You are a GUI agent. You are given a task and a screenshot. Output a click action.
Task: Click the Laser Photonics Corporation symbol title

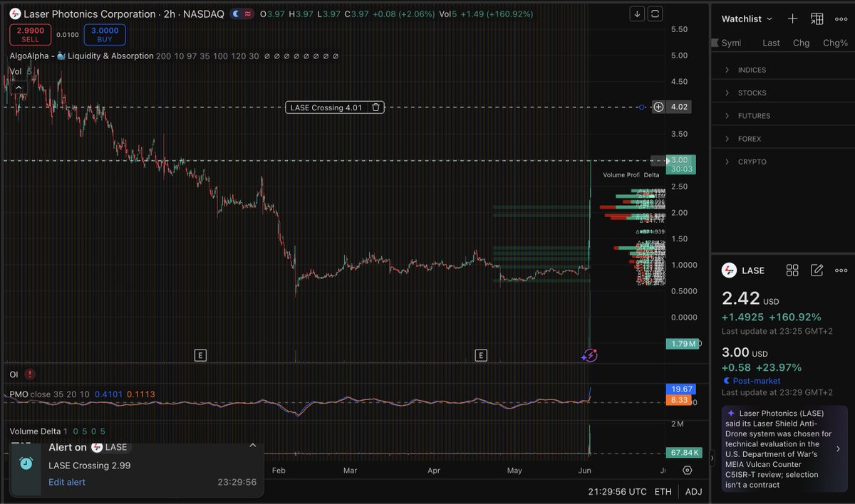(x=89, y=14)
